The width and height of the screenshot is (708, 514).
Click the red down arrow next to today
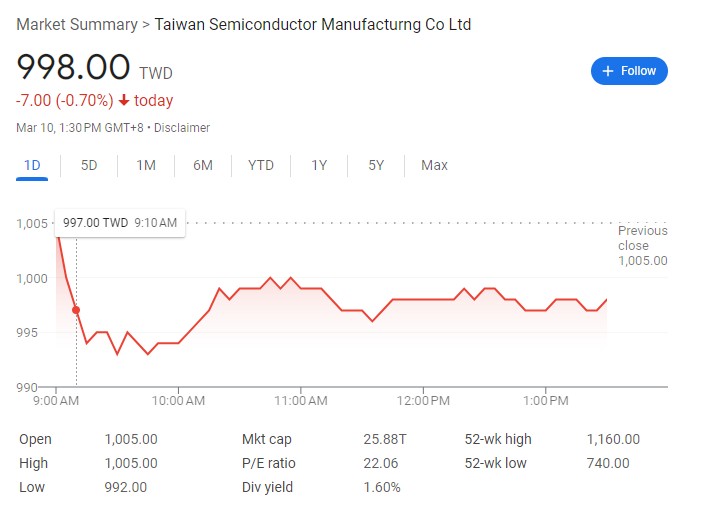click(124, 100)
